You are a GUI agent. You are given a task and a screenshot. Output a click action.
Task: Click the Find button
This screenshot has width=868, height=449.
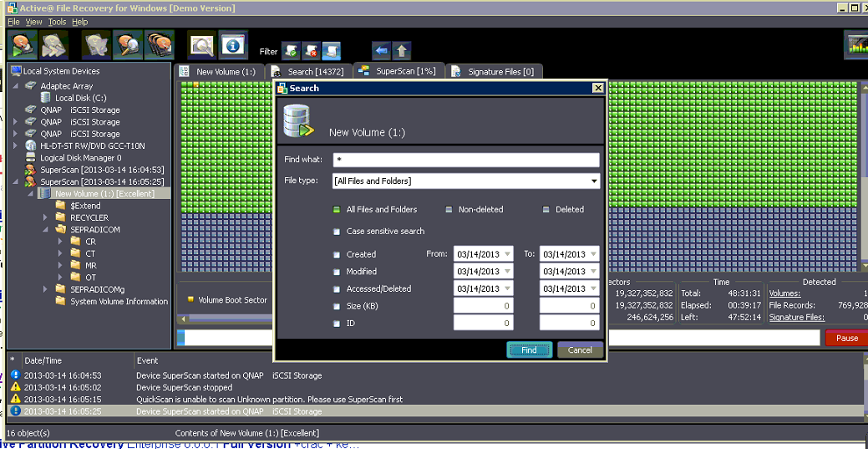[529, 350]
